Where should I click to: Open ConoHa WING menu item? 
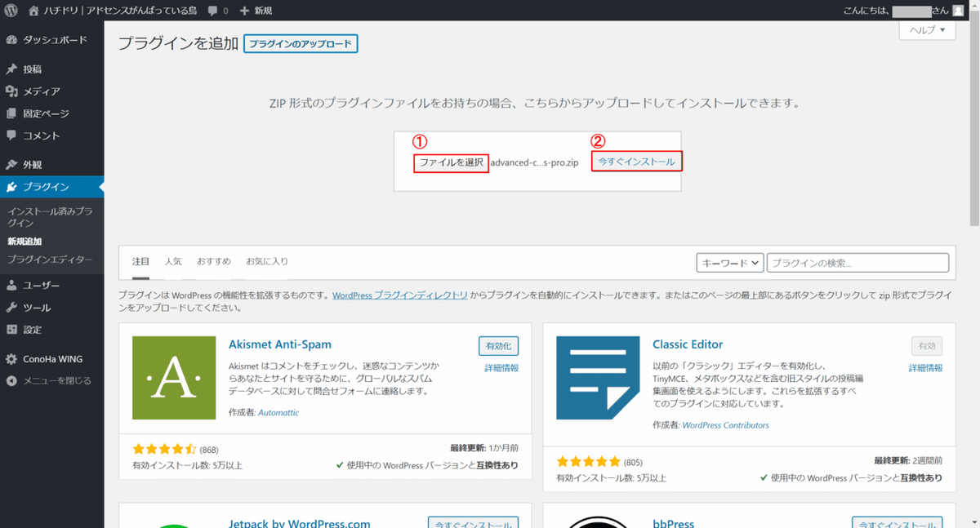[x=52, y=359]
